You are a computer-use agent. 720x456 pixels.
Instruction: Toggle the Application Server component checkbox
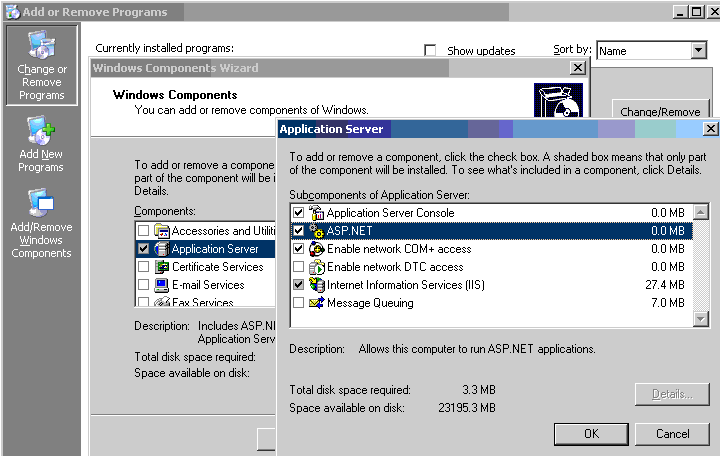(x=144, y=249)
